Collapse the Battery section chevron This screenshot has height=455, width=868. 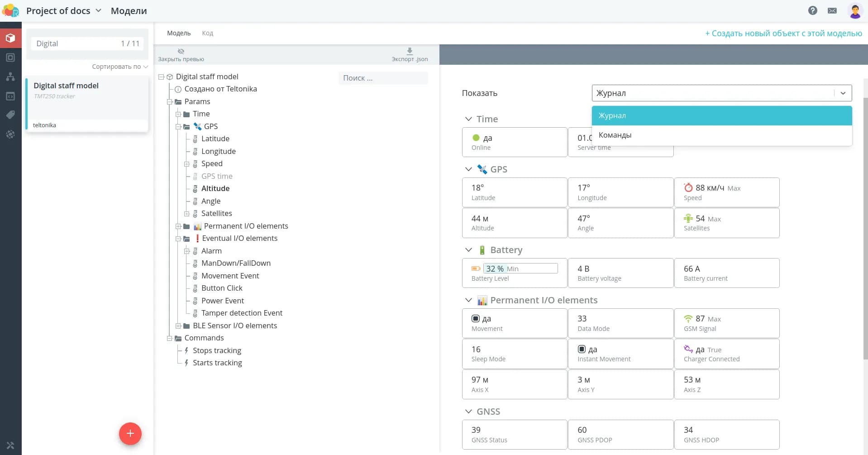[x=468, y=250]
